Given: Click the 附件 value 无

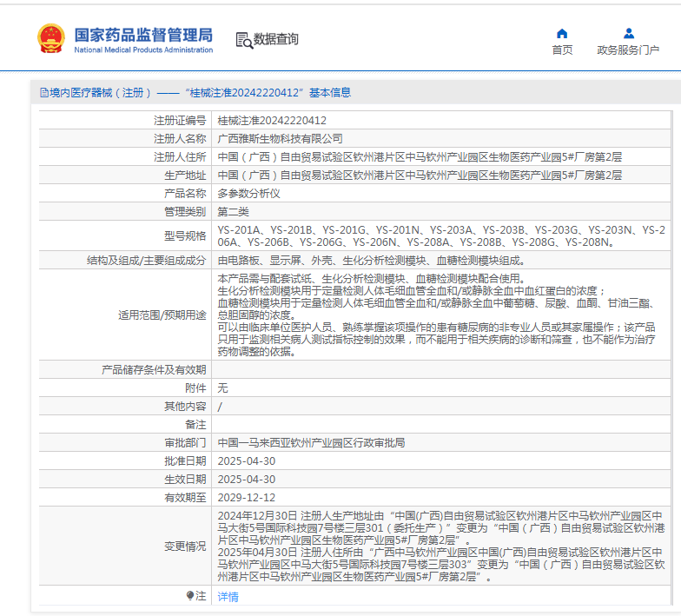Looking at the screenshot, I should 222,387.
